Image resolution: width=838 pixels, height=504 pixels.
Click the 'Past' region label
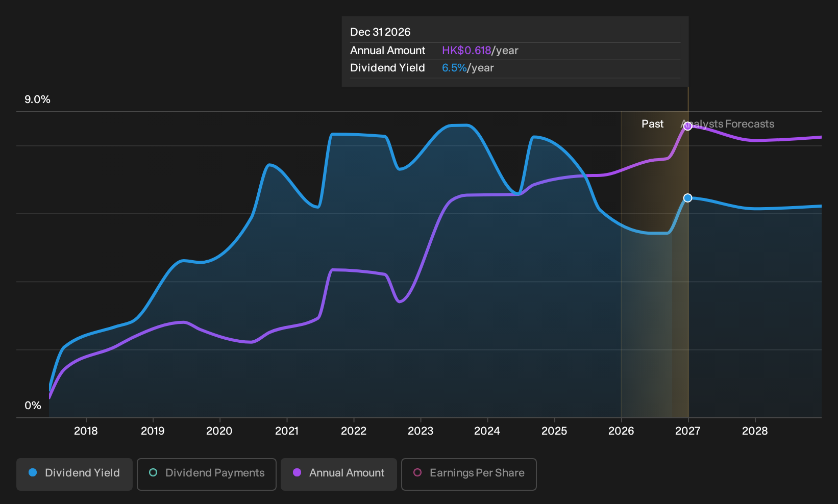[653, 124]
